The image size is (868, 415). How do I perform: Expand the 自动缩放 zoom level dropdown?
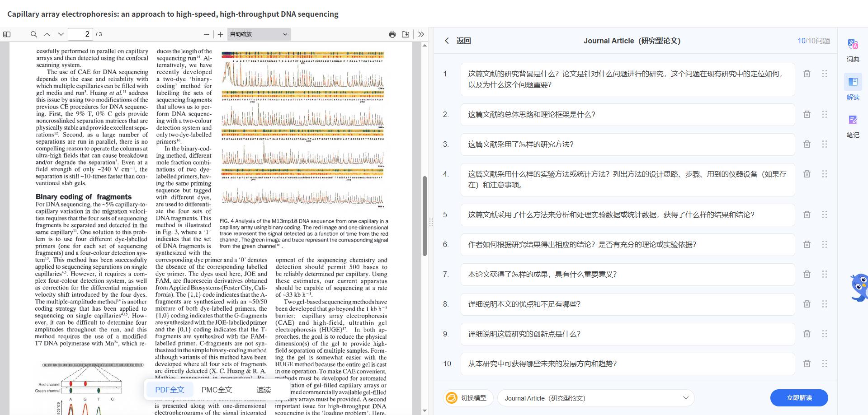click(258, 34)
